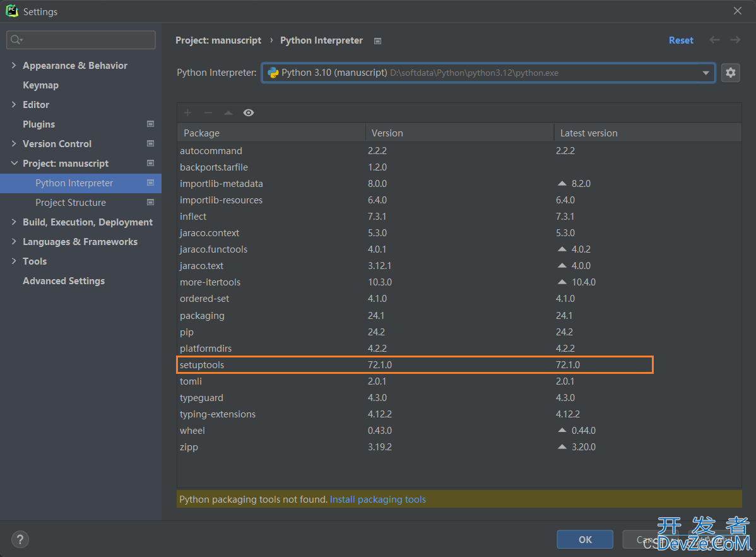Select the inflect package row
This screenshot has width=756, height=557.
pos(459,216)
